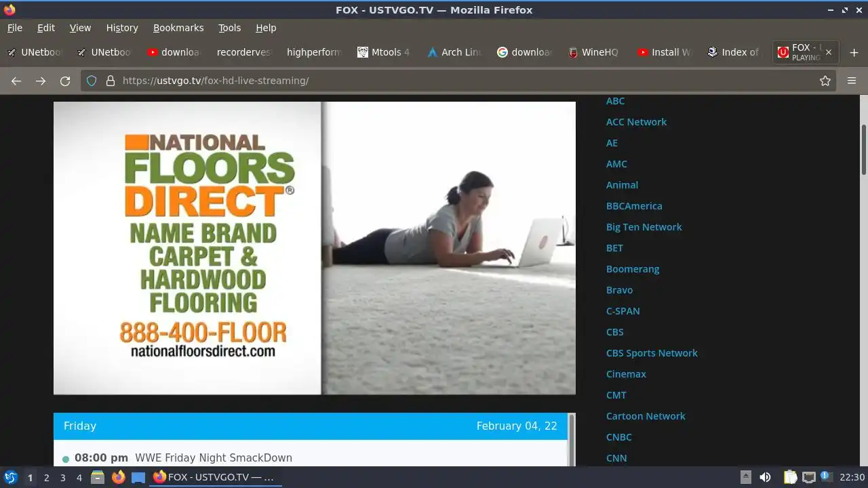Open the C-SPAN channel link
Image resolution: width=868 pixels, height=488 pixels.
(623, 311)
